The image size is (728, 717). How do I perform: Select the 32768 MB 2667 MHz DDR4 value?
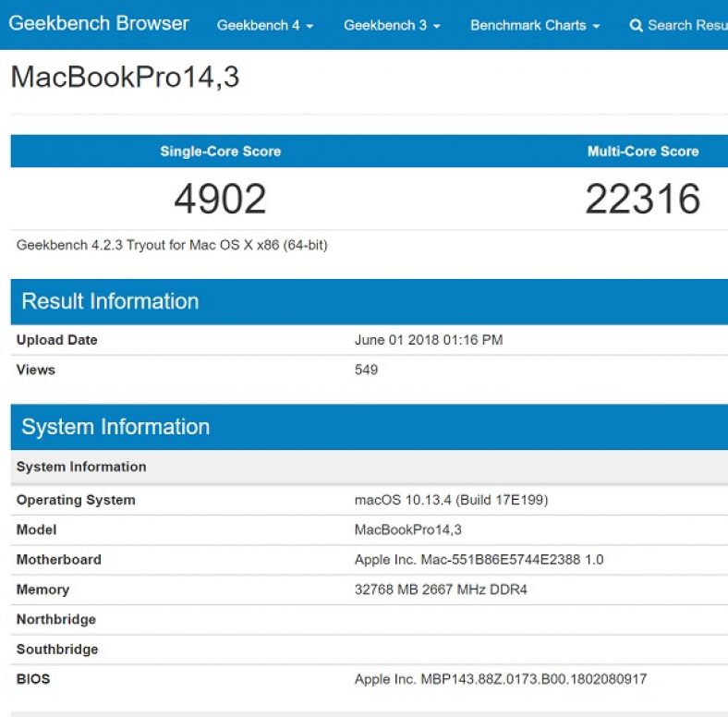441,589
